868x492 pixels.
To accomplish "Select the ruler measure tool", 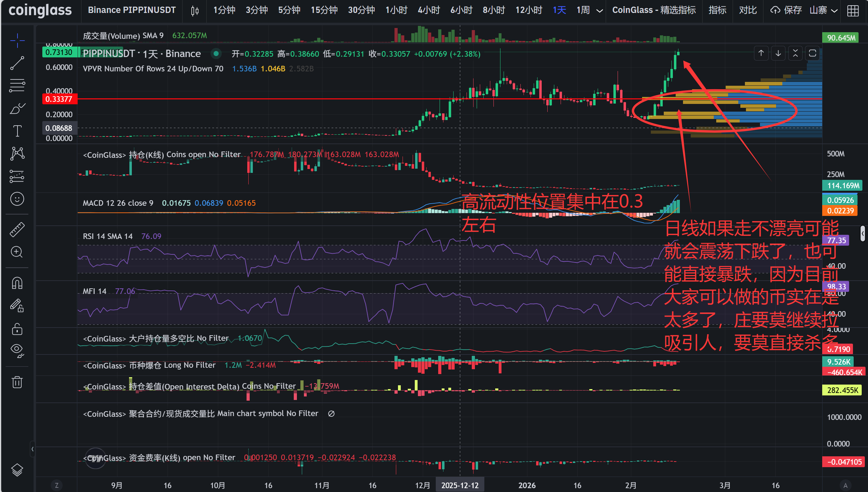I will click(x=17, y=229).
